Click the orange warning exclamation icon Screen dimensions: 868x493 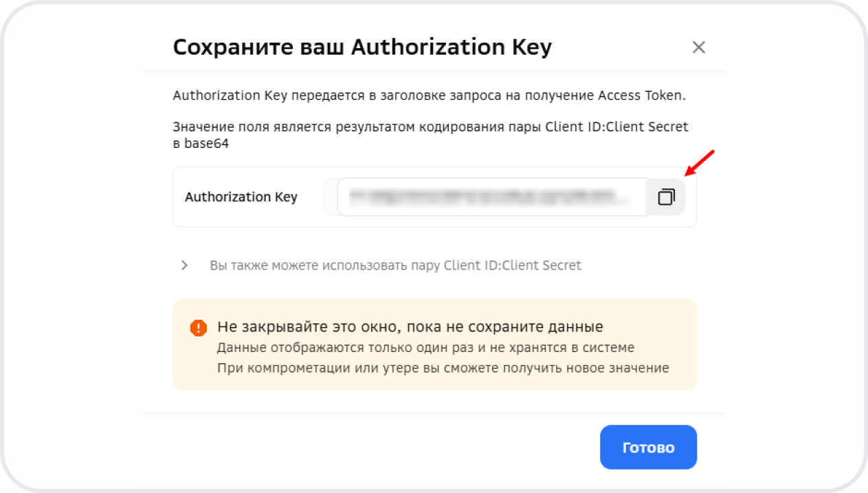point(199,328)
